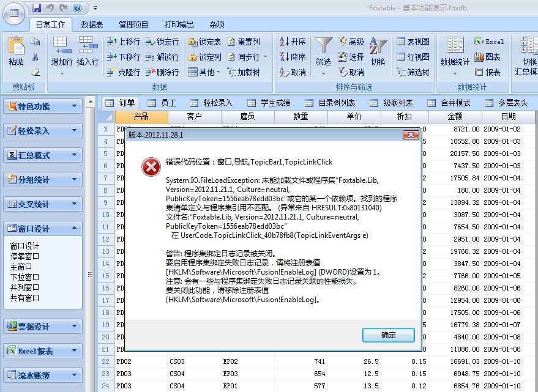
Task: Click the Save floppy disk icon
Action: [x=37, y=7]
